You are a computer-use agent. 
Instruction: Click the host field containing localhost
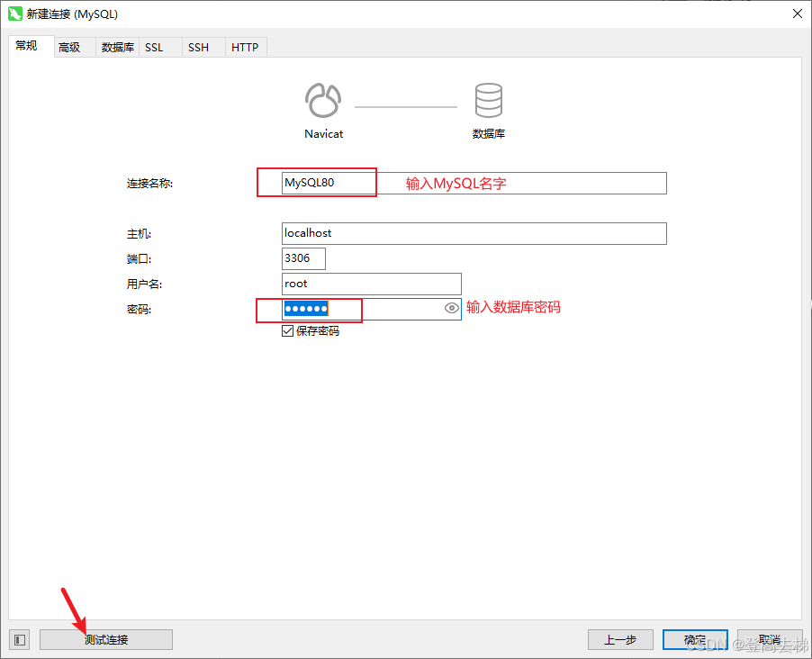click(474, 234)
